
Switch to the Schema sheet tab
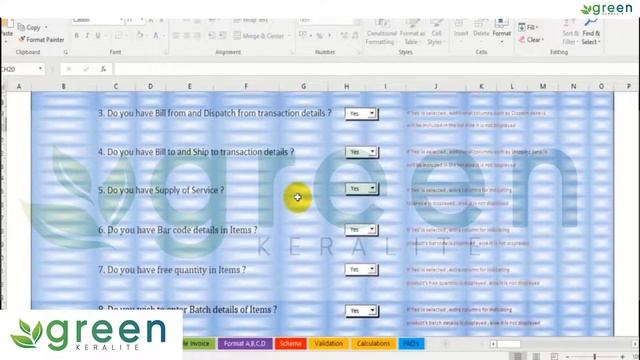pyautogui.click(x=290, y=344)
